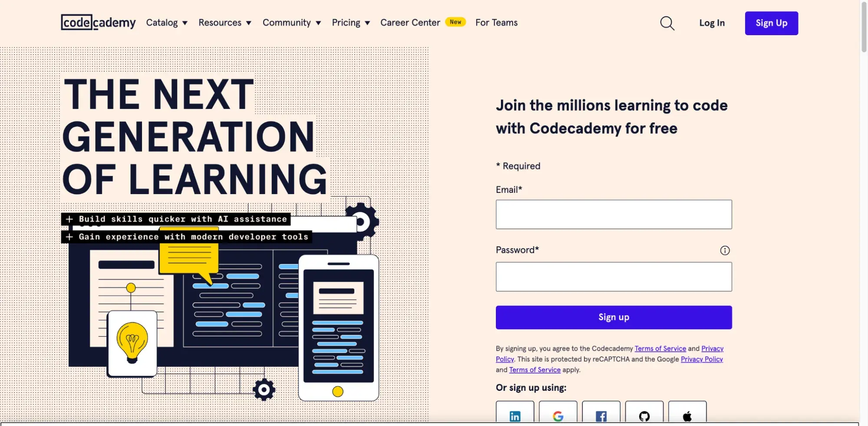Image resolution: width=868 pixels, height=426 pixels.
Task: Sign up using Apple icon
Action: point(687,413)
